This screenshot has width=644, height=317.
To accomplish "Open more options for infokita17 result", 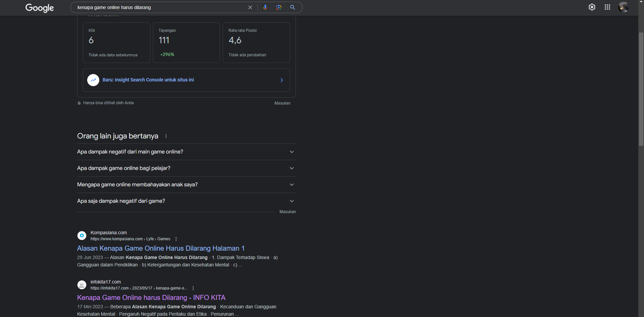I will (x=193, y=288).
